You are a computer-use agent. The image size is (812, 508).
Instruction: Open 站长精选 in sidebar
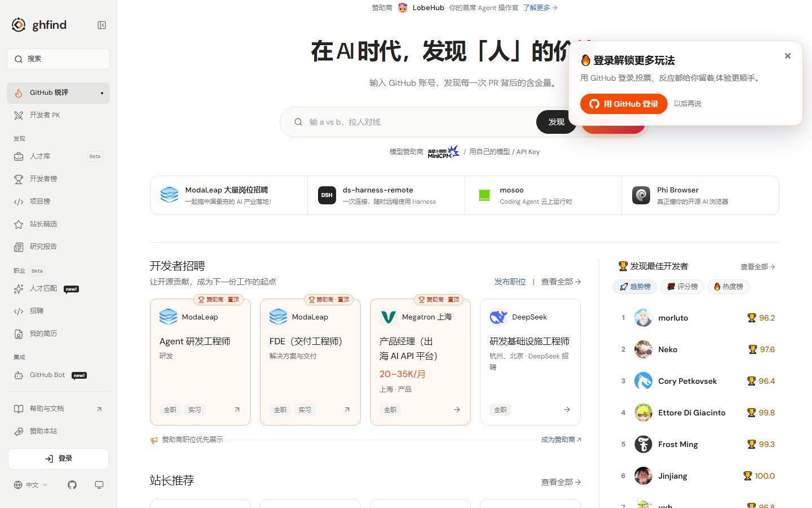click(x=58, y=224)
